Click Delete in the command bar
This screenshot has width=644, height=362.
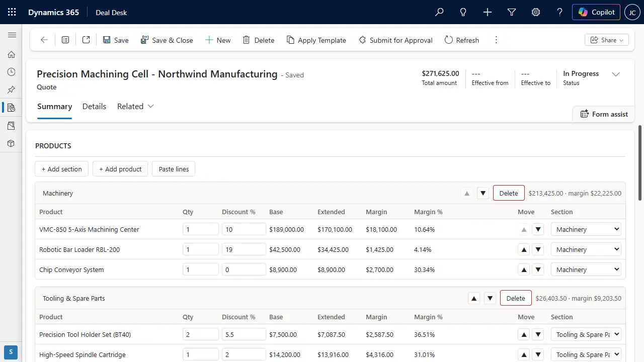tap(259, 40)
